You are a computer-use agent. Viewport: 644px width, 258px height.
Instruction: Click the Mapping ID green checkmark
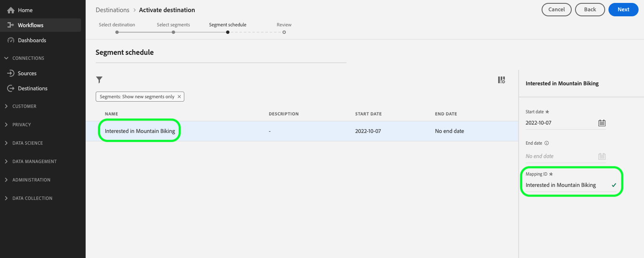[x=614, y=185]
